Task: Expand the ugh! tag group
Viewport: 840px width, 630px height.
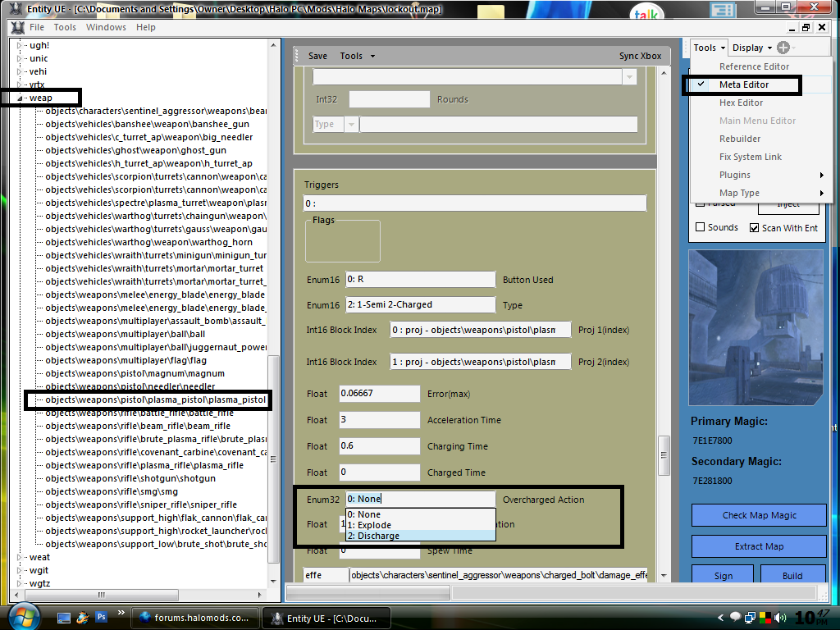Action: pos(20,46)
